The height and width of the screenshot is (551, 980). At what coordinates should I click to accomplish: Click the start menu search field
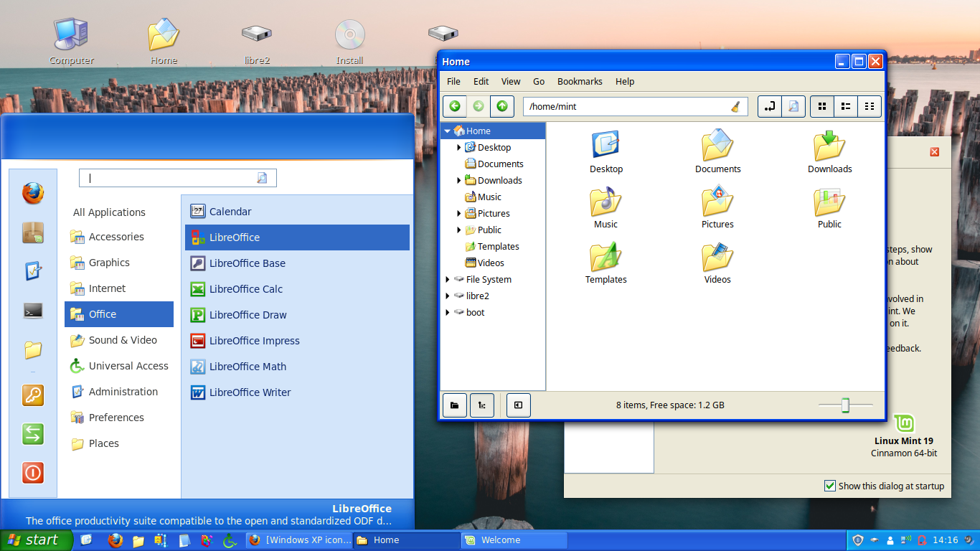pos(177,178)
